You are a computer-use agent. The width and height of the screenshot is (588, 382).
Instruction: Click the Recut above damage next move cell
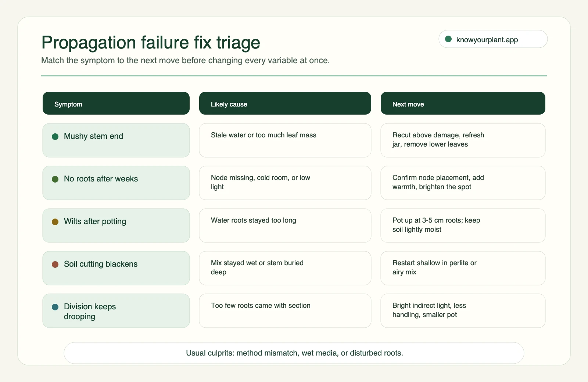(463, 140)
